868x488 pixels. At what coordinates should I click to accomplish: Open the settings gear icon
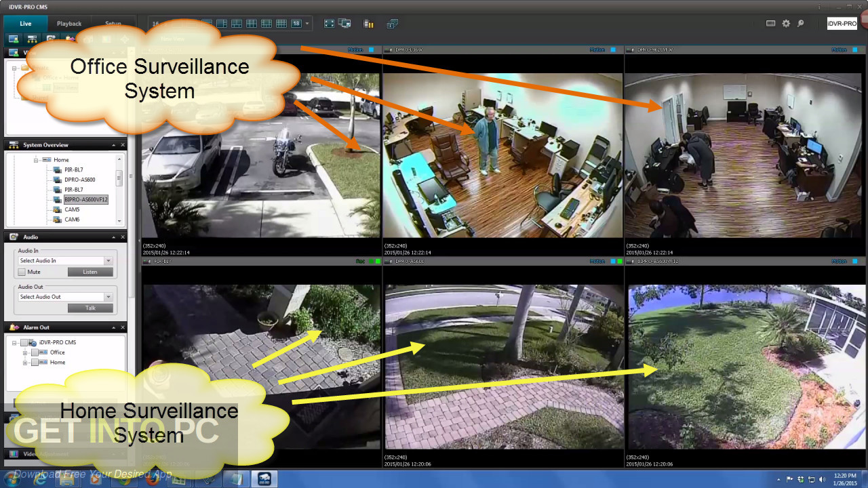[785, 22]
